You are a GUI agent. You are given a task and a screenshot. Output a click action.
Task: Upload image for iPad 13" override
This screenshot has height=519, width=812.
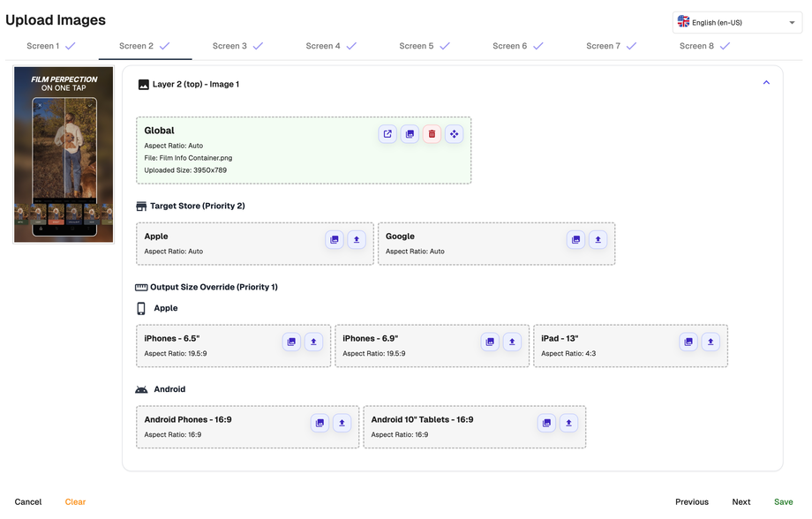[710, 342]
